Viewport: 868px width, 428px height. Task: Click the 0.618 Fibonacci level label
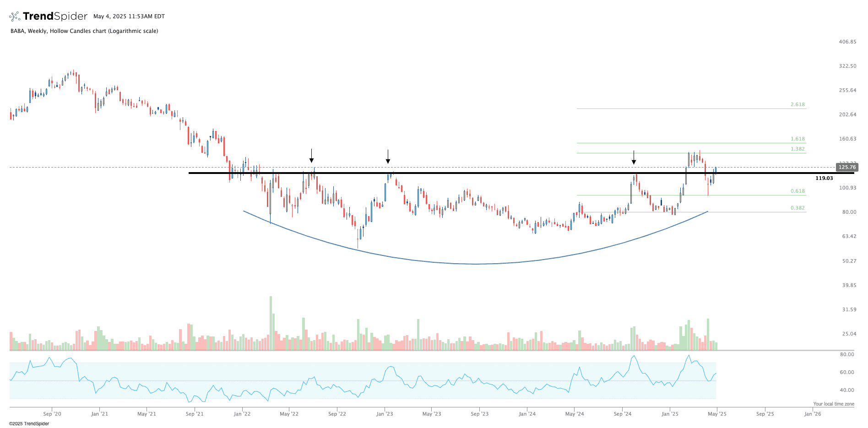click(x=797, y=191)
